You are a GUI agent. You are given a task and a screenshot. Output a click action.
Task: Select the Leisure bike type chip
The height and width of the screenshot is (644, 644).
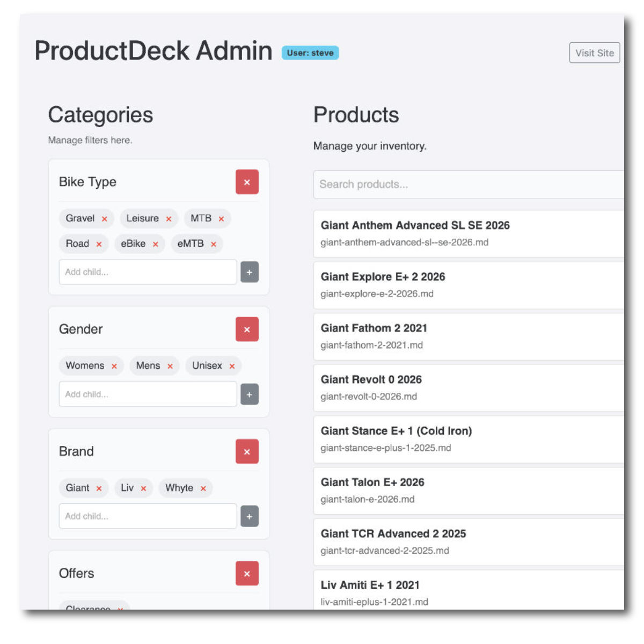tap(143, 218)
